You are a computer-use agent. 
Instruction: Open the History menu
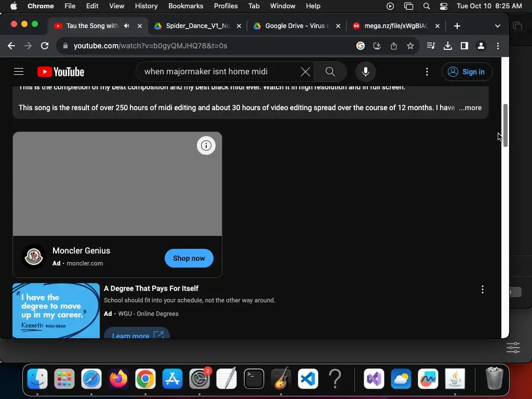(x=146, y=6)
